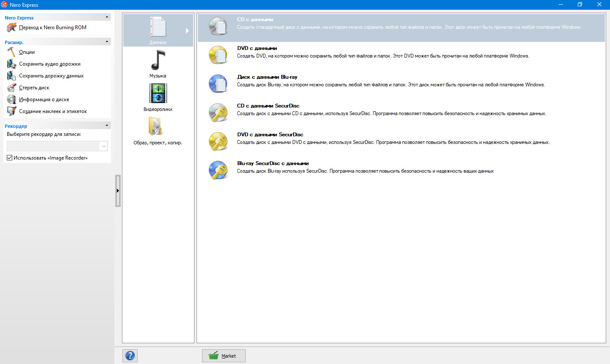Open help with the question mark icon

point(130,356)
